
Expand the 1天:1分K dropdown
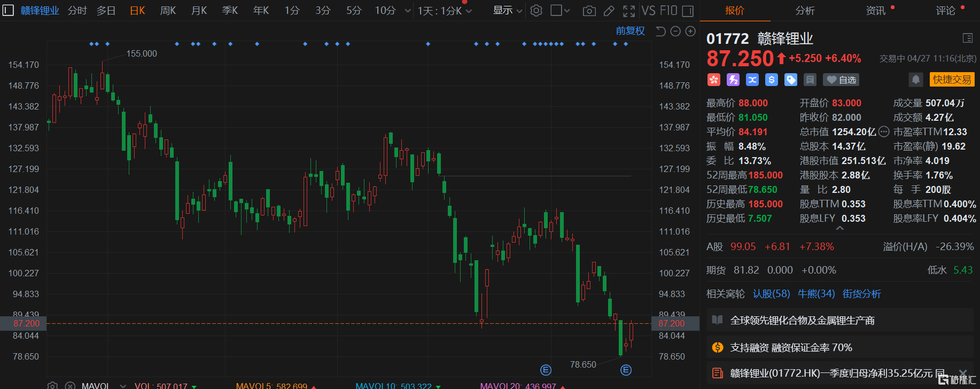click(x=445, y=11)
